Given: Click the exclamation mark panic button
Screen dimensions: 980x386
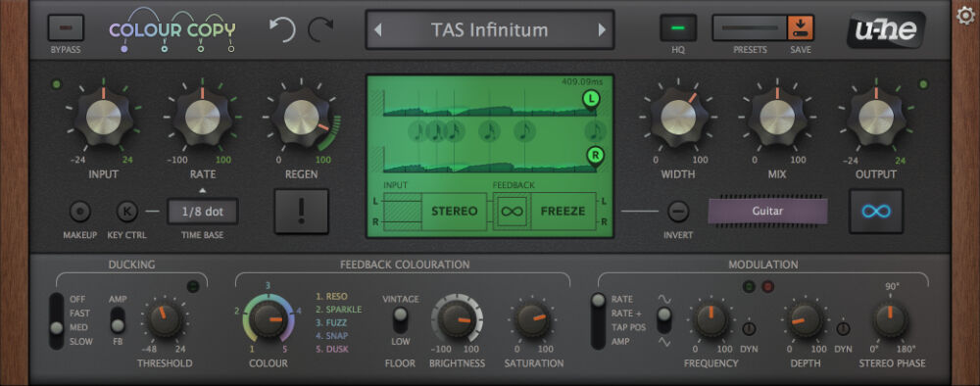Looking at the screenshot, I should point(301,211).
